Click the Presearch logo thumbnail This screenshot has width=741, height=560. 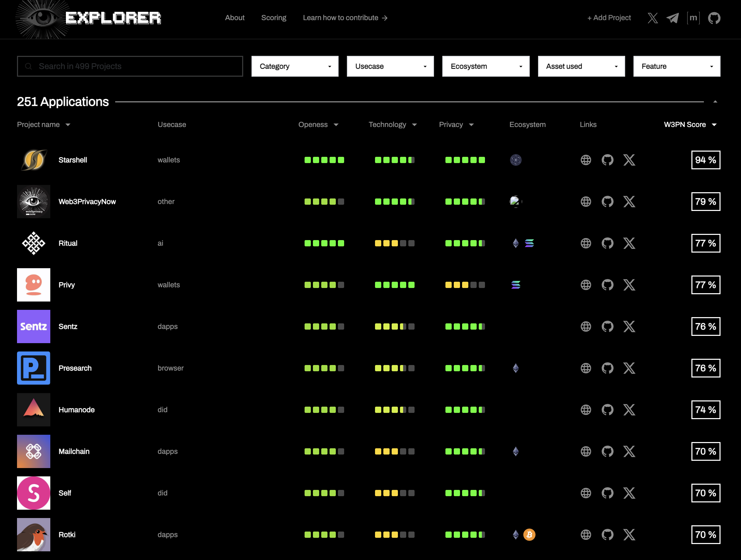[x=34, y=368]
